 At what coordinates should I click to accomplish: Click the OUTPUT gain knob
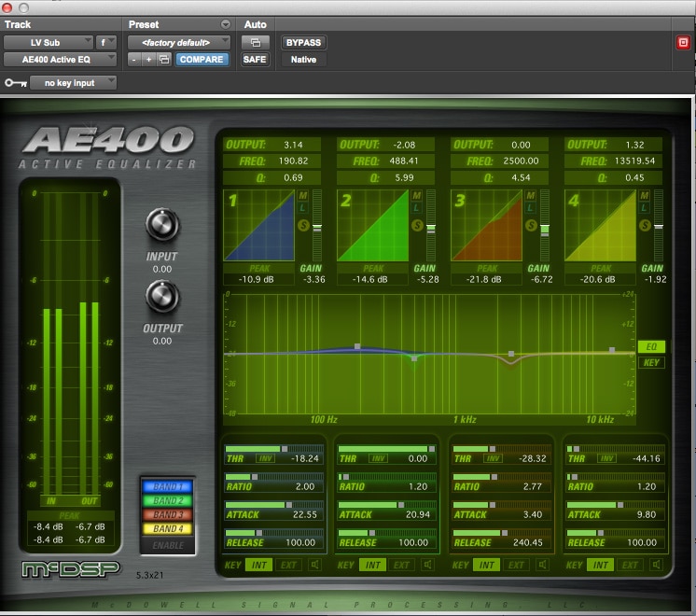point(162,297)
